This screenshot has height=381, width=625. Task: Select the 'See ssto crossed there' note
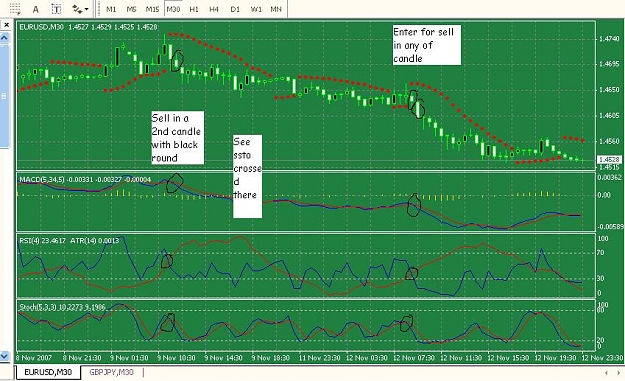click(248, 176)
